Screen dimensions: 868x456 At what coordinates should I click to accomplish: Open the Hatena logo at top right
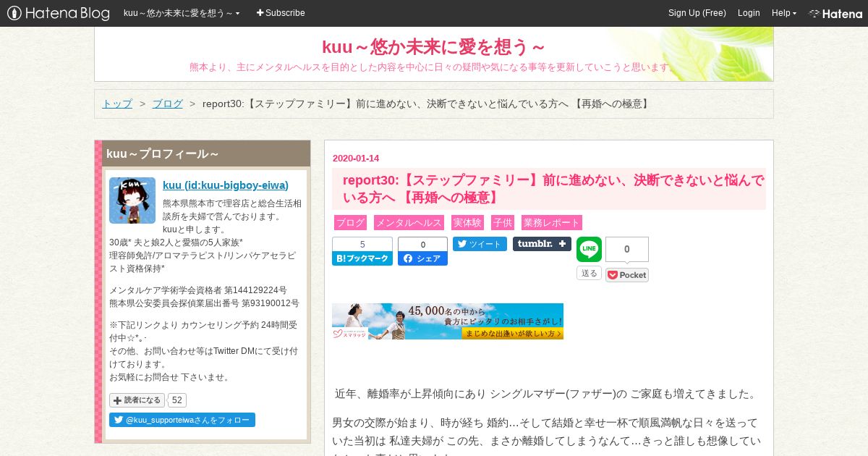pyautogui.click(x=835, y=13)
